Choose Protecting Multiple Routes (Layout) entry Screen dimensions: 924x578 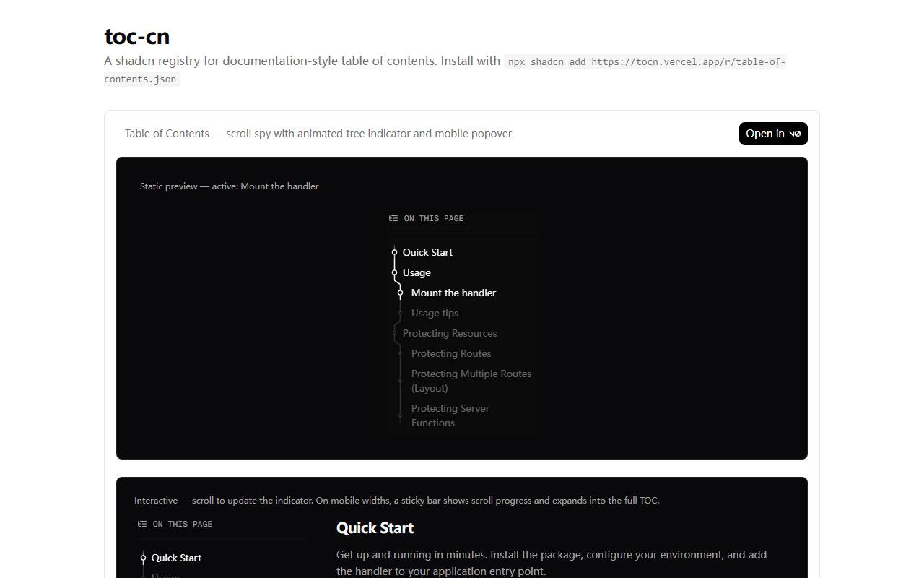pyautogui.click(x=471, y=381)
